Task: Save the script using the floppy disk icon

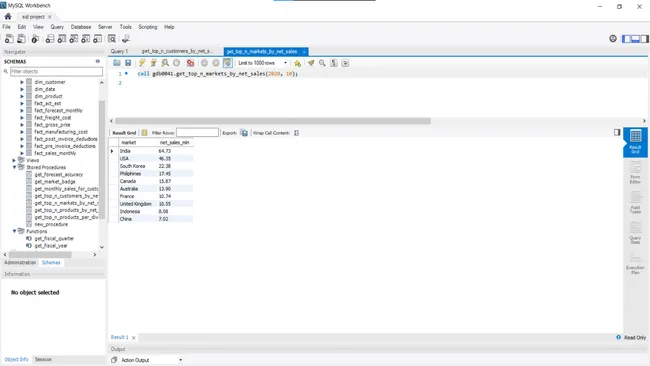Action: point(128,63)
